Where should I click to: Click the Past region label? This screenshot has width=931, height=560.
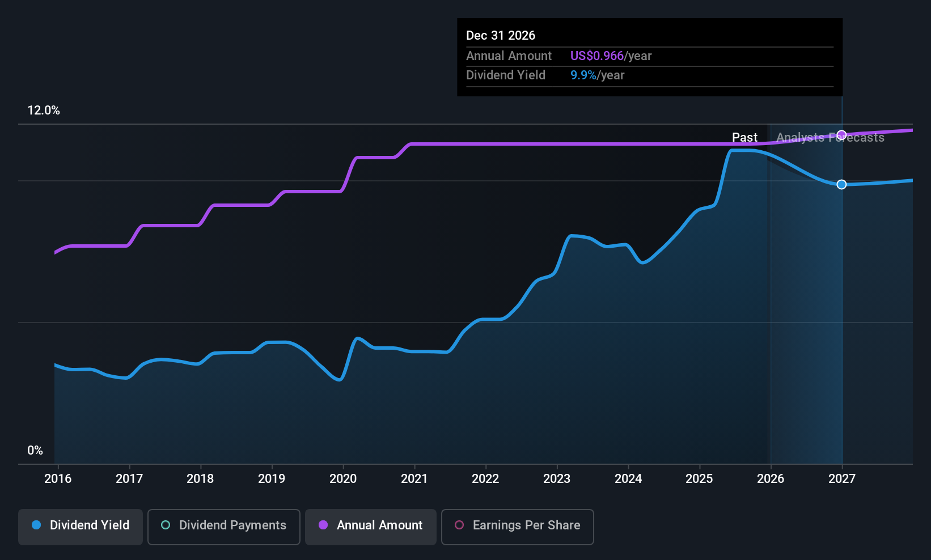(744, 137)
